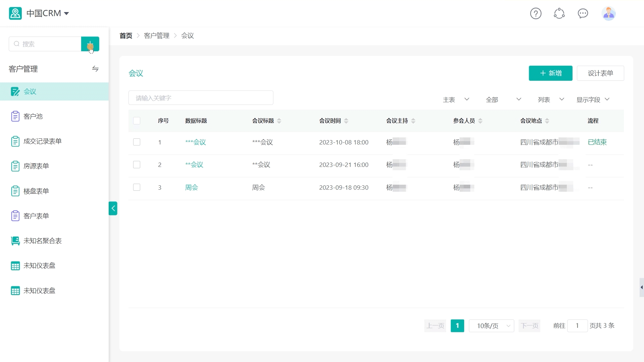
Task: Click the sidebar 搜索 input field
Action: tap(45, 44)
